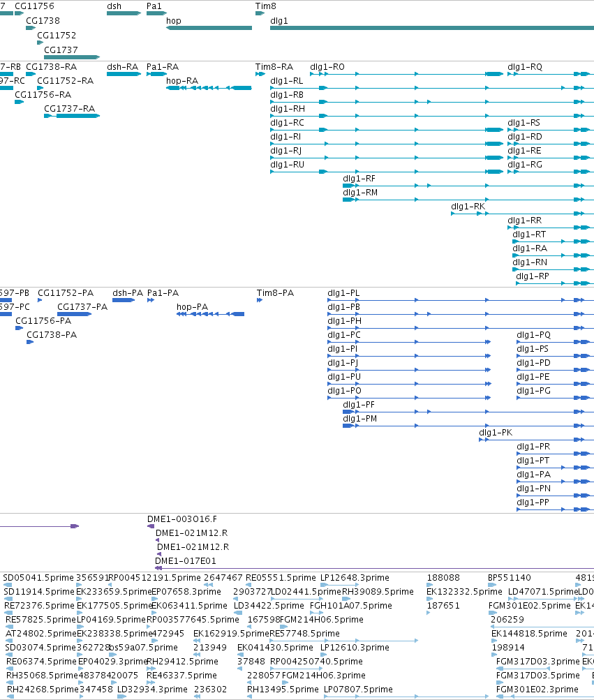Image resolution: width=594 pixels, height=700 pixels.
Task: Select the dsh-PA protein label
Action: coord(128,293)
